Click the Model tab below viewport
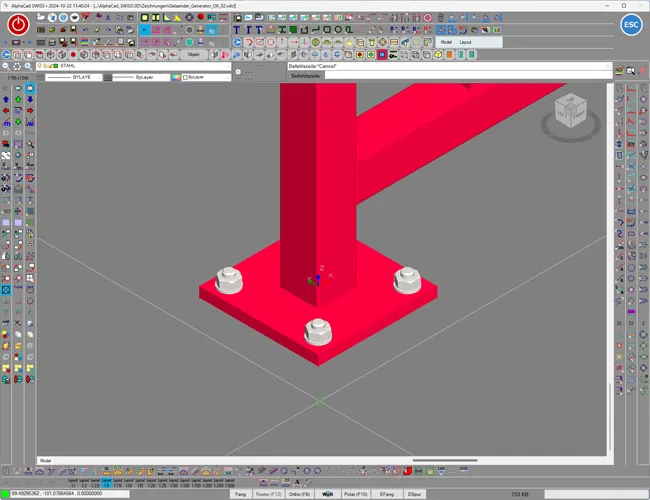The image size is (650, 500). click(45, 461)
